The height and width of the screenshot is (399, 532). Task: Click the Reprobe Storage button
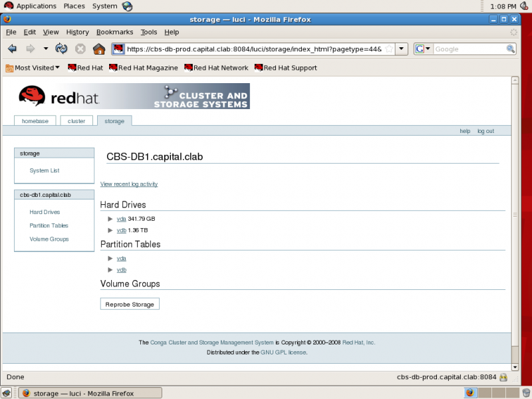pyautogui.click(x=130, y=304)
